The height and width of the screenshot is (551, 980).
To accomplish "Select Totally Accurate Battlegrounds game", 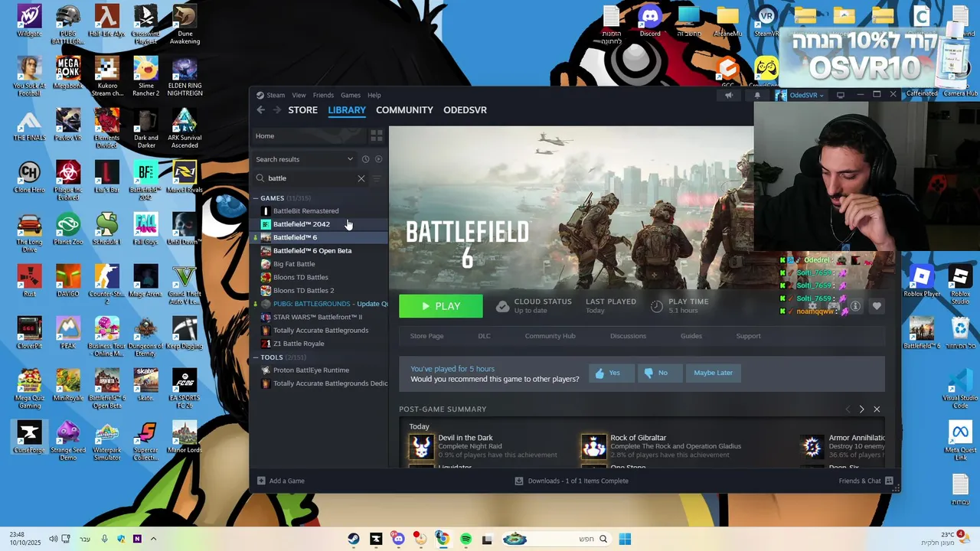I will coord(321,331).
